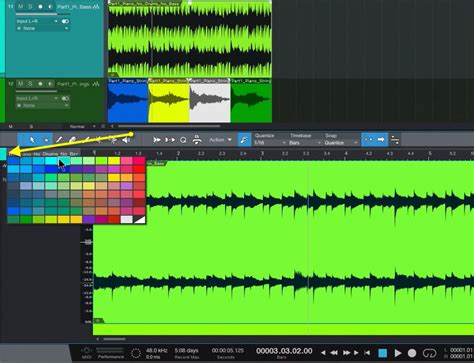This screenshot has width=474, height=363.
Task: Click the previous marker button in transport
Action: (x=323, y=353)
